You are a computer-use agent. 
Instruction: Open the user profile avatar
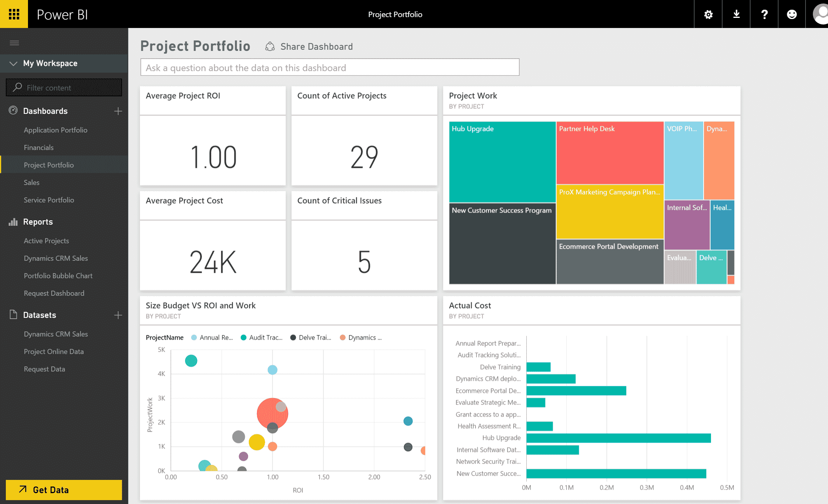820,14
